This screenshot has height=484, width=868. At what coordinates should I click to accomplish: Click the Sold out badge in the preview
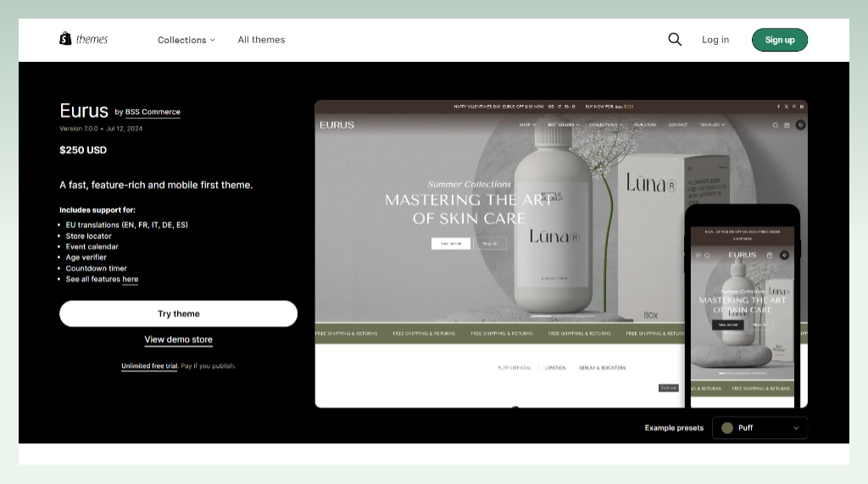click(668, 387)
